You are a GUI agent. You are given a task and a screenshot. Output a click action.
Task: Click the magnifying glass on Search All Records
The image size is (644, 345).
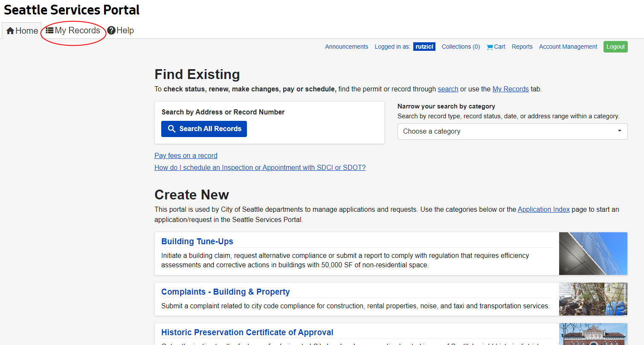172,129
